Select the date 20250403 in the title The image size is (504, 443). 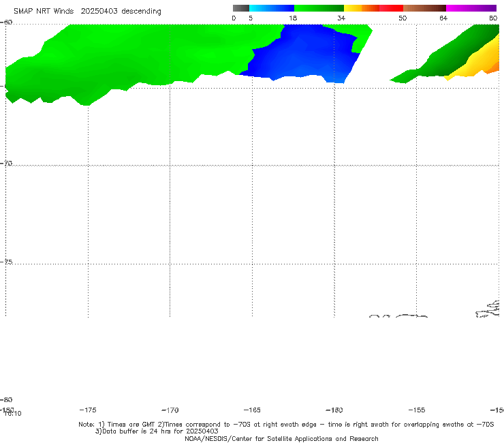tap(99, 12)
